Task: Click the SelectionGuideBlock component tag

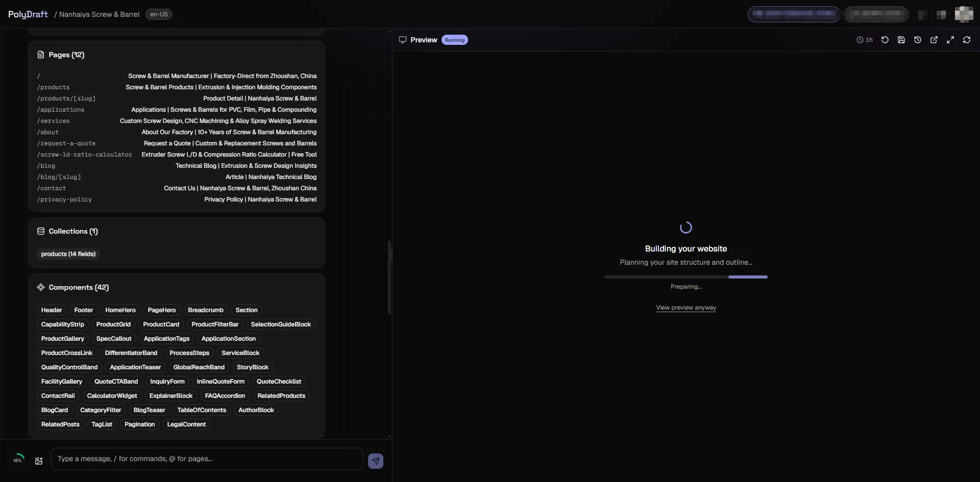Action: pyautogui.click(x=281, y=324)
